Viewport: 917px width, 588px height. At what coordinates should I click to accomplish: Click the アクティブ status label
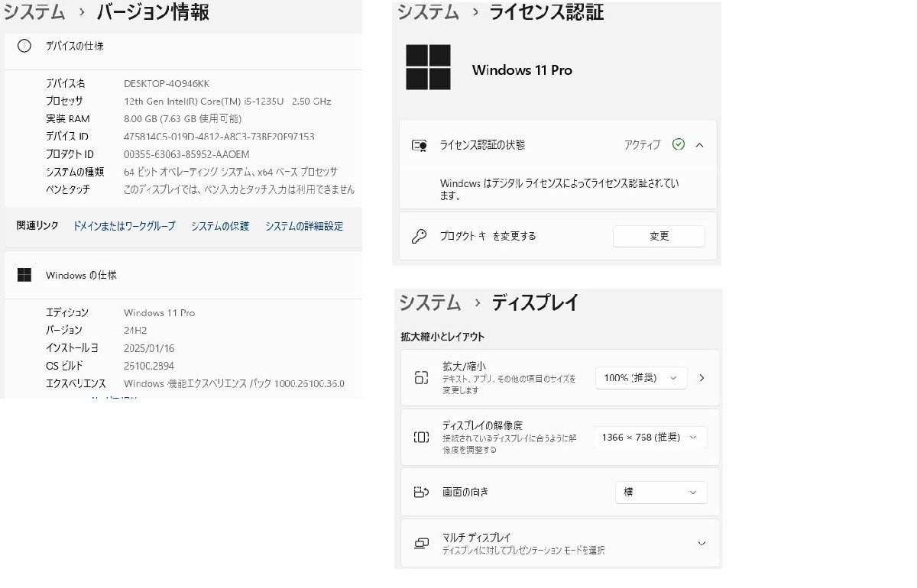click(642, 144)
